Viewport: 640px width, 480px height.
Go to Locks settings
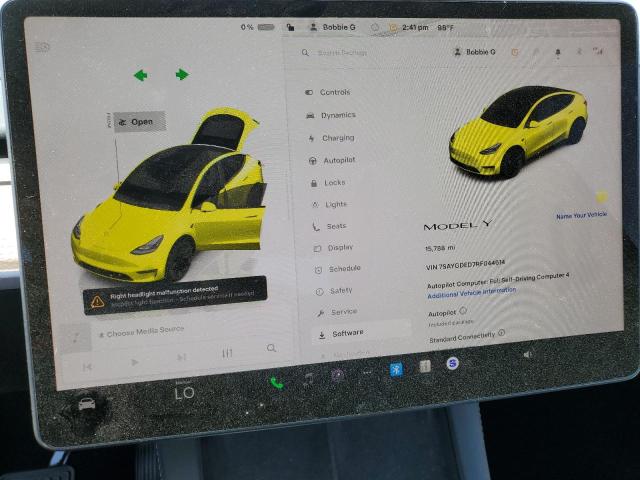point(334,183)
